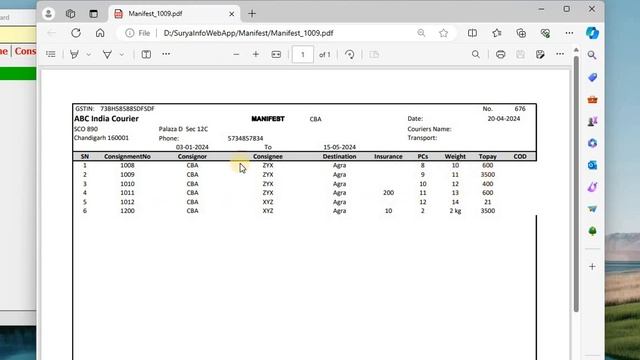The height and width of the screenshot is (360, 640).
Task: Open sidebar Shopping tag icon
Action: 592,78
